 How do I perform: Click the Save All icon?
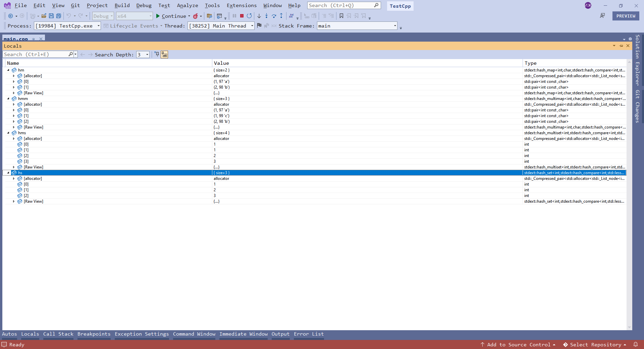pos(59,16)
